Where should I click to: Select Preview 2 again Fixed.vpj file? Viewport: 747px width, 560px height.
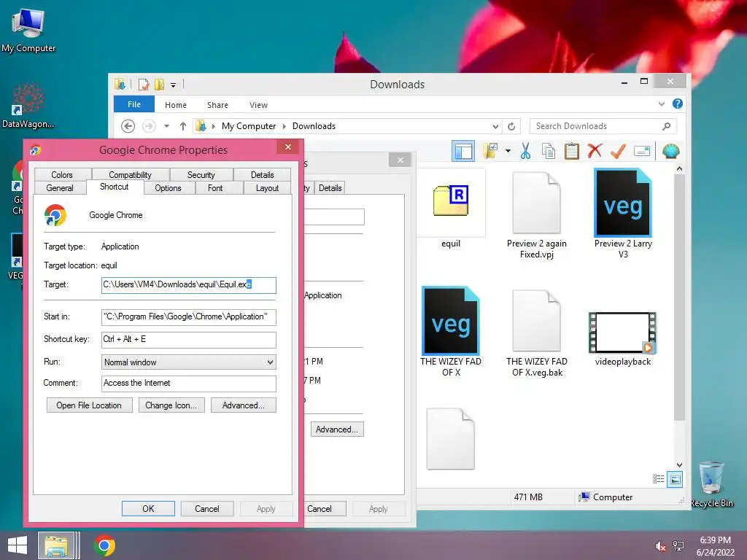[536, 215]
